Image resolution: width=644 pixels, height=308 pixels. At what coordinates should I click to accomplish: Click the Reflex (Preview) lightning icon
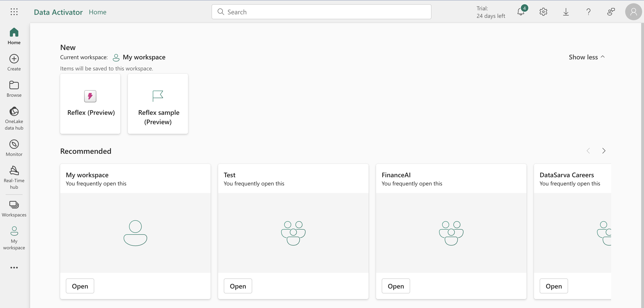point(90,96)
